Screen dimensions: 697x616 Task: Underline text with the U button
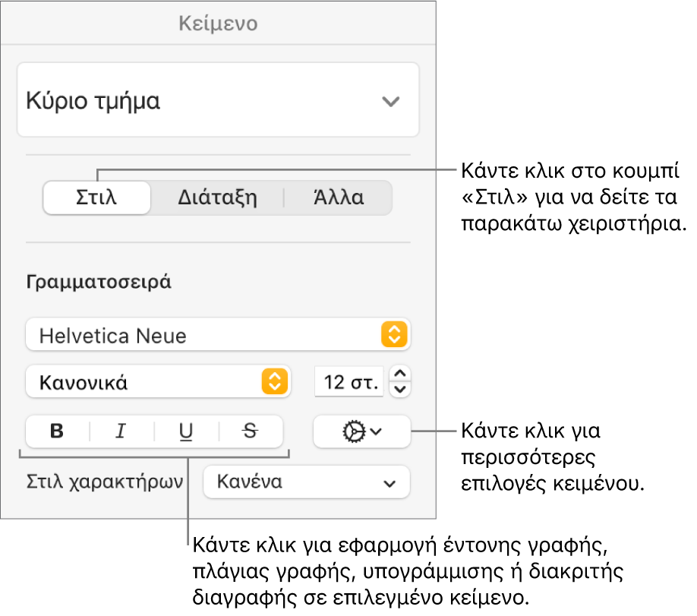186,431
